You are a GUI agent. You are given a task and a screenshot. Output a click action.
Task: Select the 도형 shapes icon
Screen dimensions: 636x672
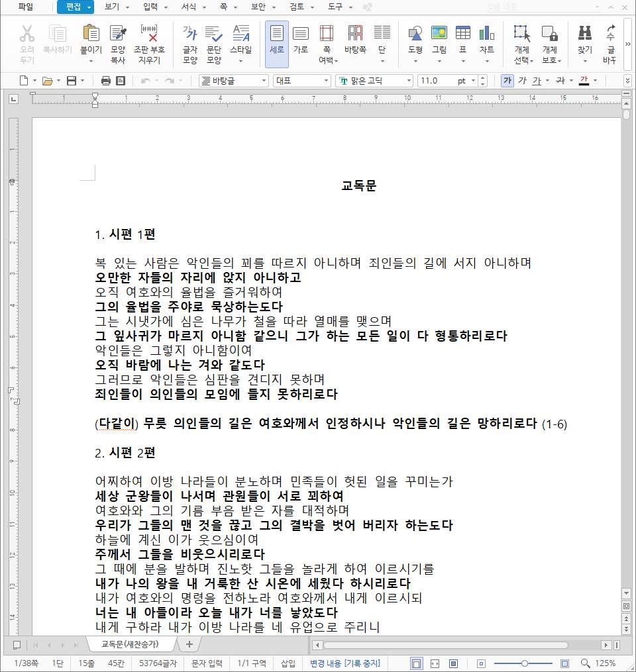click(x=415, y=41)
